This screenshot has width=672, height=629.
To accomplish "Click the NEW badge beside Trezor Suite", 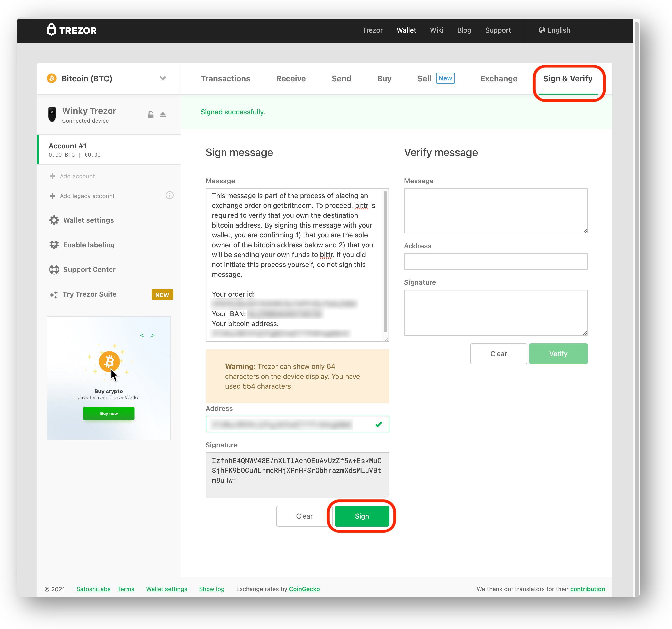I will coord(162,295).
